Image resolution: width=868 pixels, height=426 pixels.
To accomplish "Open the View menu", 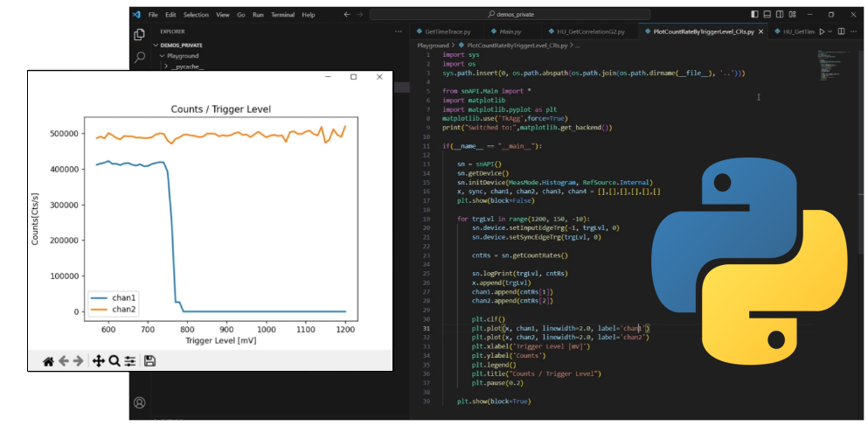I will tap(223, 15).
